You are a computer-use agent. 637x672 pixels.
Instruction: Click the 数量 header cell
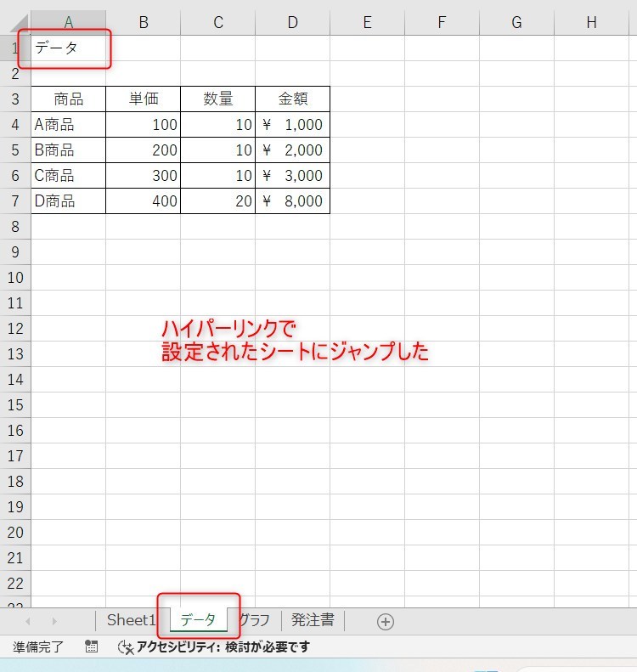click(217, 99)
